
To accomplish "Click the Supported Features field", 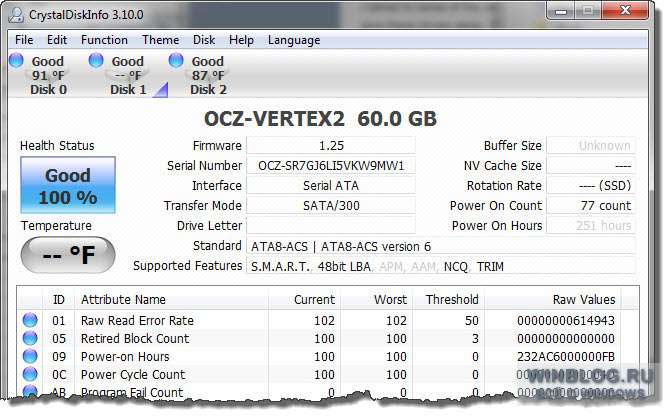I will (x=441, y=267).
